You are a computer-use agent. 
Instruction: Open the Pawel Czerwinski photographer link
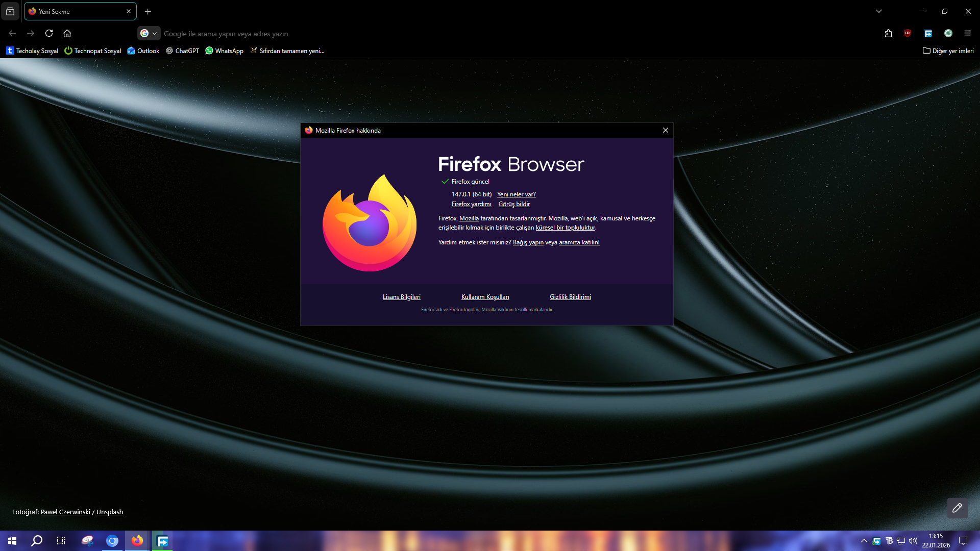coord(65,512)
